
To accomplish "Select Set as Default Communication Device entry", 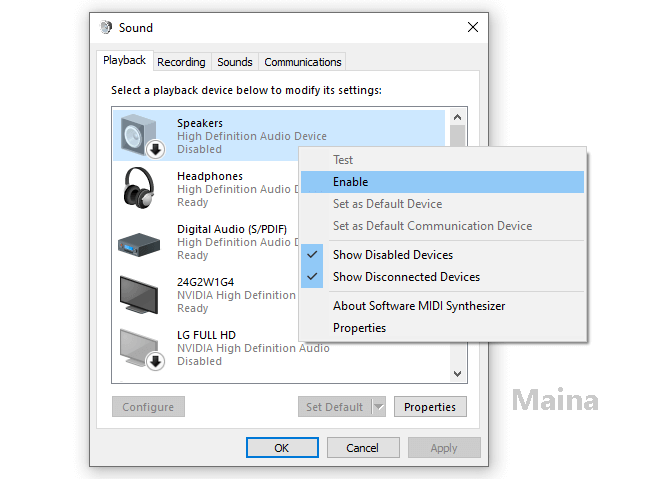I will pos(442,226).
